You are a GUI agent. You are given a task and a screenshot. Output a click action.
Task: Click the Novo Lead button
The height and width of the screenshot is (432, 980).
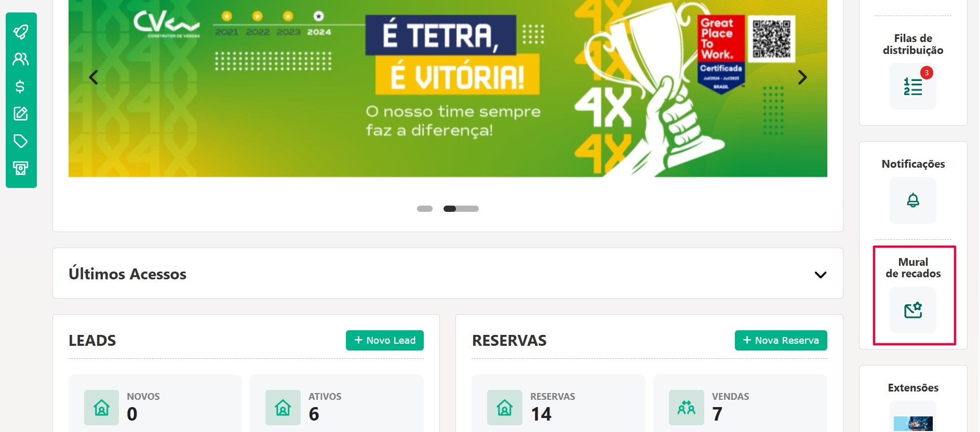pos(385,340)
